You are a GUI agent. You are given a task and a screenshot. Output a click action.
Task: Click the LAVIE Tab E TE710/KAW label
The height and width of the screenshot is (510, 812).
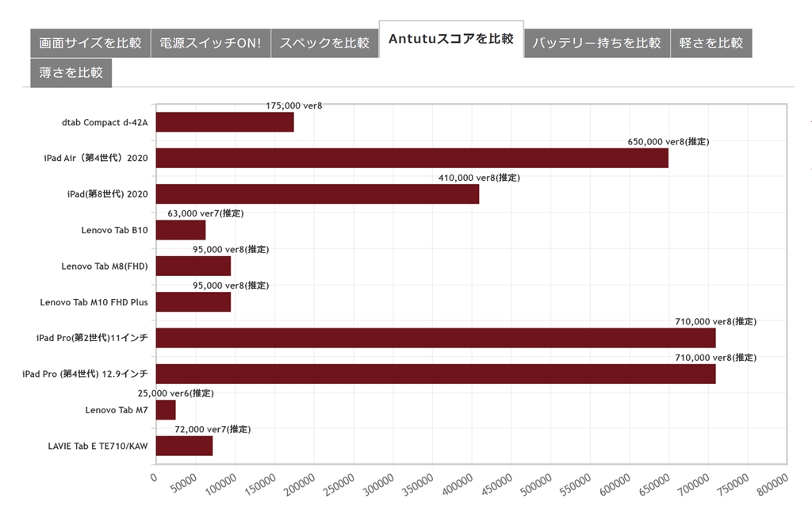[x=98, y=446]
